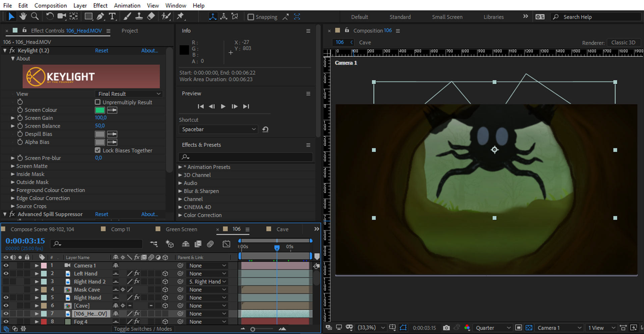The height and width of the screenshot is (334, 644).
Task: Select the Rectangle shape tool
Action: (89, 16)
